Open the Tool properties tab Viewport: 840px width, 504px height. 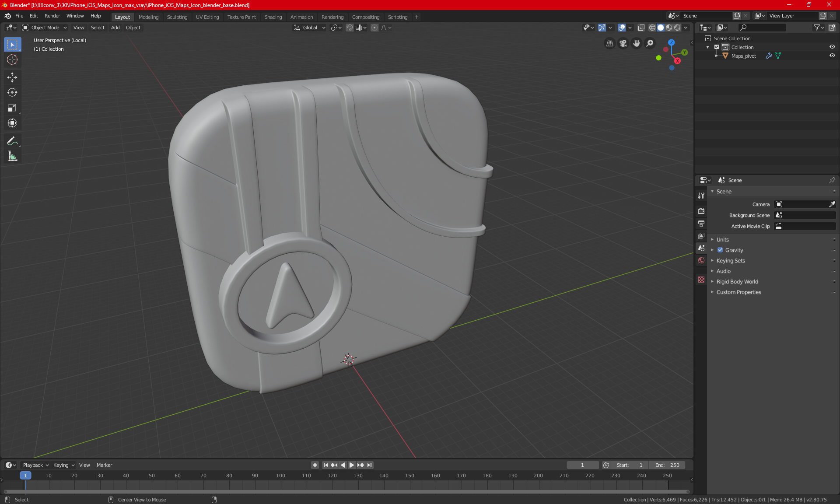(x=701, y=196)
